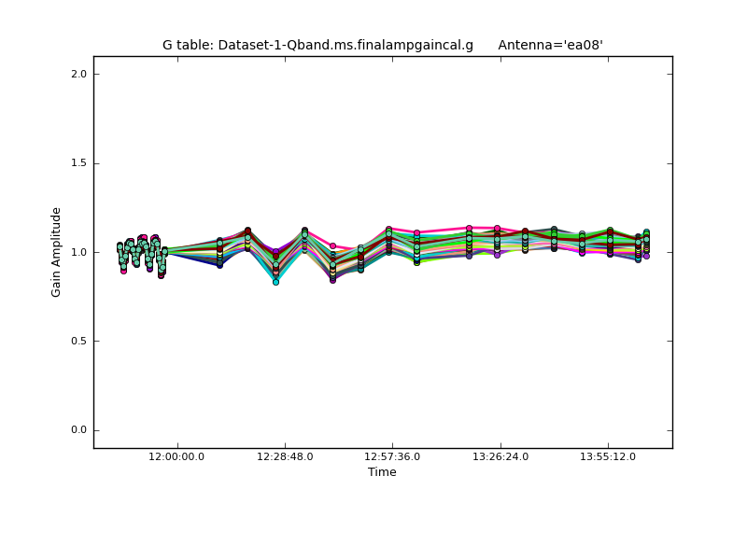Click the 12:00:00.0 time tick label
The height and width of the screenshot is (560, 747).
coord(176,456)
